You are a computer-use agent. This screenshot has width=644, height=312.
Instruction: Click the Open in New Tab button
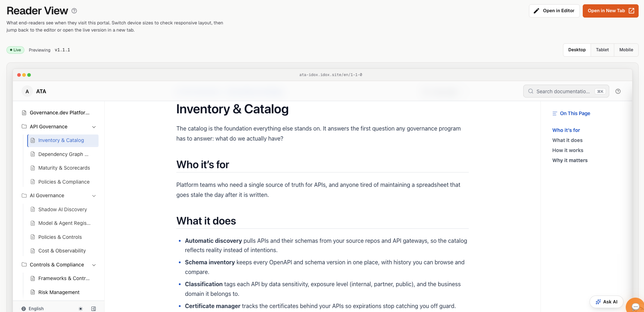(610, 11)
